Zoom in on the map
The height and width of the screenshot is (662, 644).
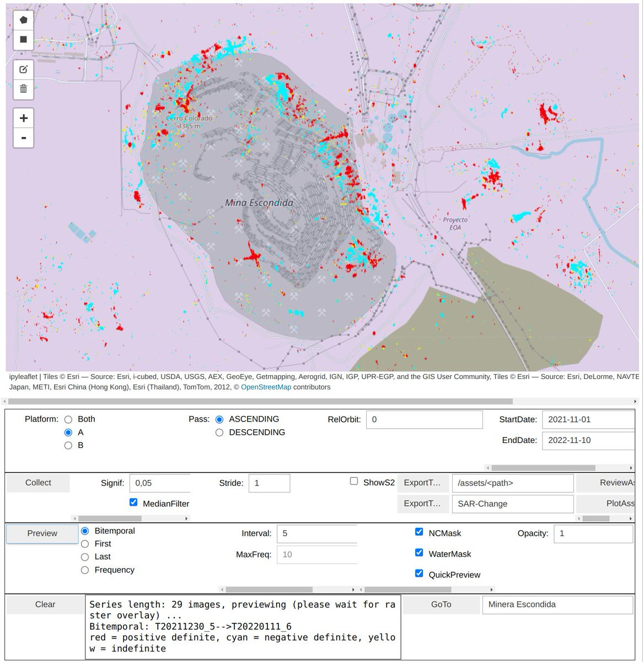[23, 118]
